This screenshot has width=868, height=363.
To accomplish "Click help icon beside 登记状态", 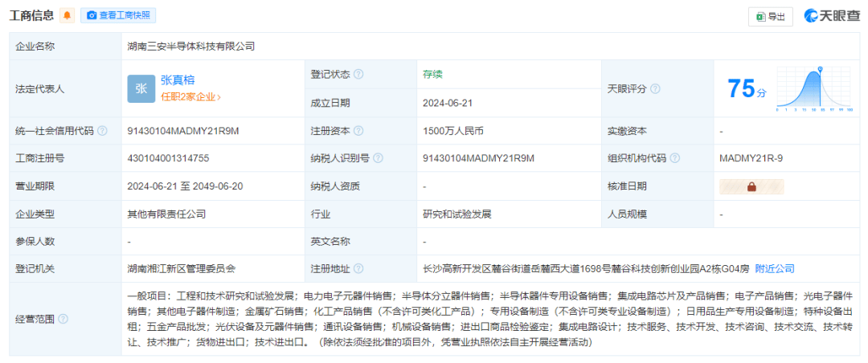I will point(358,74).
